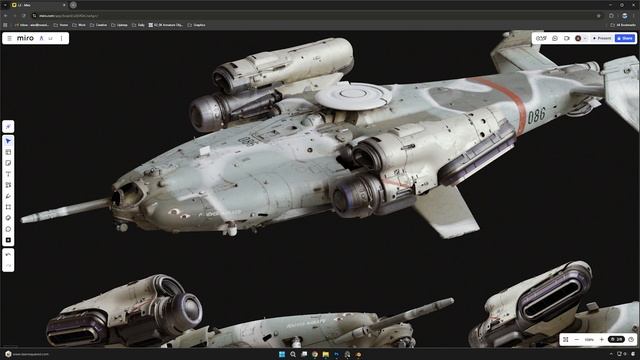Open the Shapes and lines tool
The width and height of the screenshot is (640, 360).
(x=8, y=185)
